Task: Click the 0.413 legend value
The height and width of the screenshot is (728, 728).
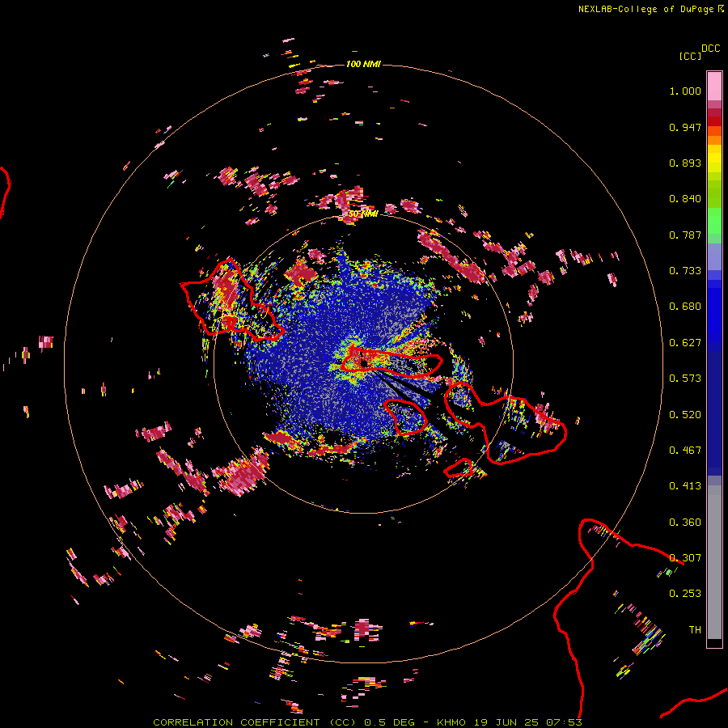Action: (685, 486)
